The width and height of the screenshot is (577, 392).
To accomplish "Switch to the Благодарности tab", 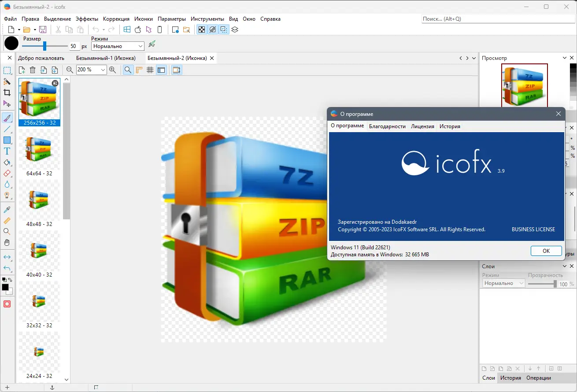I will 387,126.
